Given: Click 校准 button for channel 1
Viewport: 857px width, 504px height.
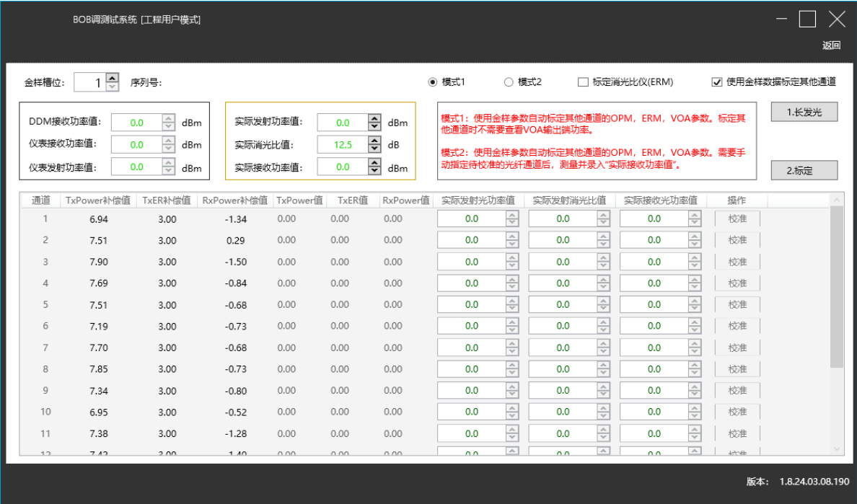Looking at the screenshot, I should pos(737,219).
